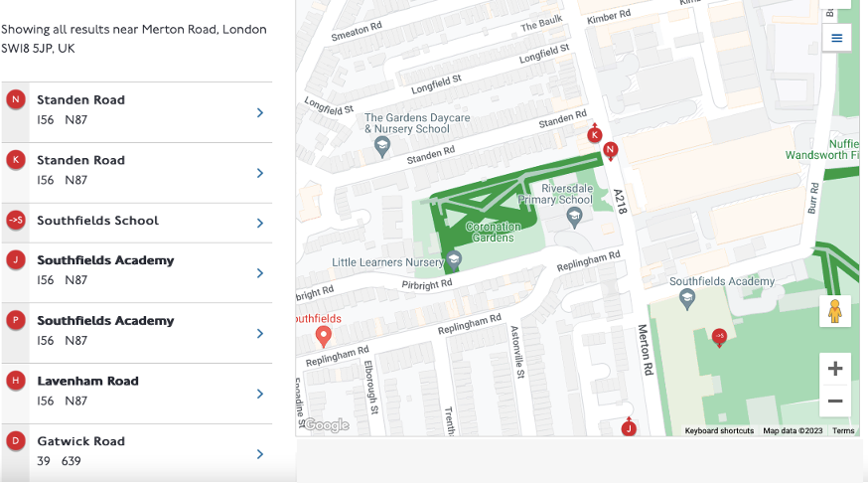The image size is (868, 483).
Task: Click the stop N marker on the map
Action: [611, 151]
